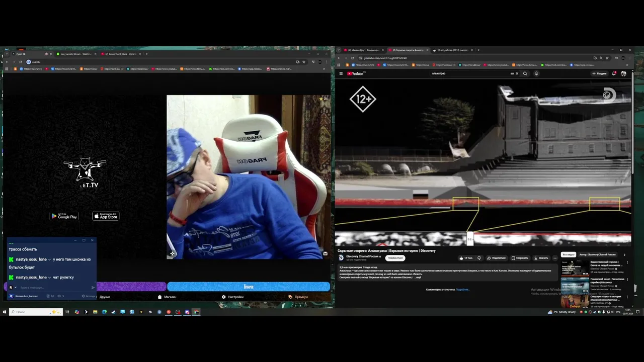This screenshot has height=362, width=644.
Task: Open Друзья section in rulet.tv bottom bar
Action: click(x=104, y=297)
